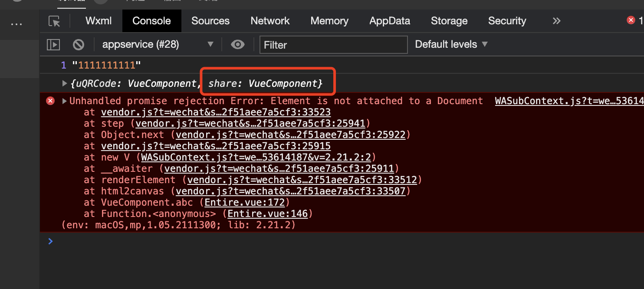Click the three-dots menu on the left
The image size is (644, 289).
pos(16,24)
